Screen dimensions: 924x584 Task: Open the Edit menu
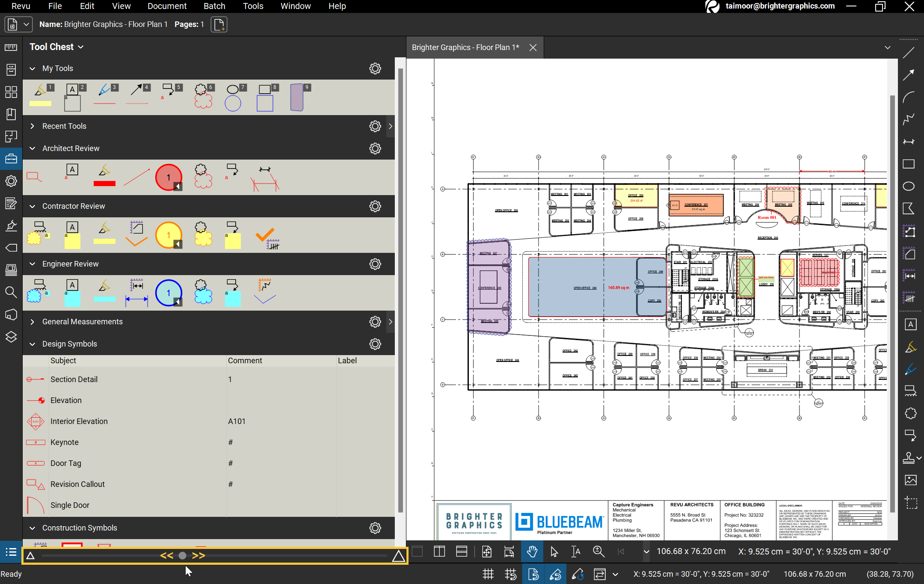[x=87, y=6]
